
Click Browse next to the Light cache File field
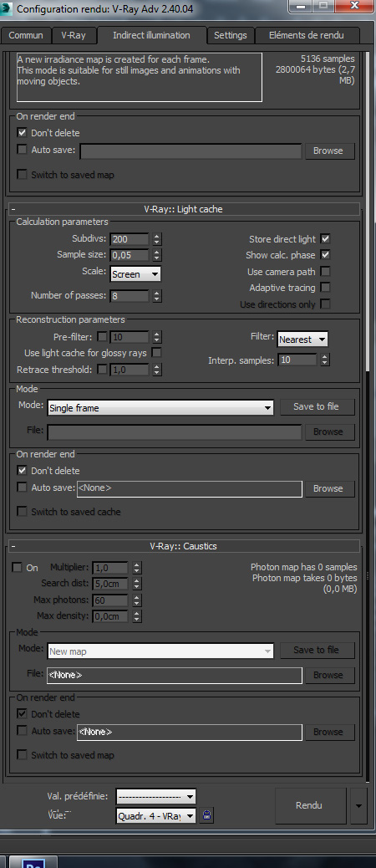tap(328, 431)
